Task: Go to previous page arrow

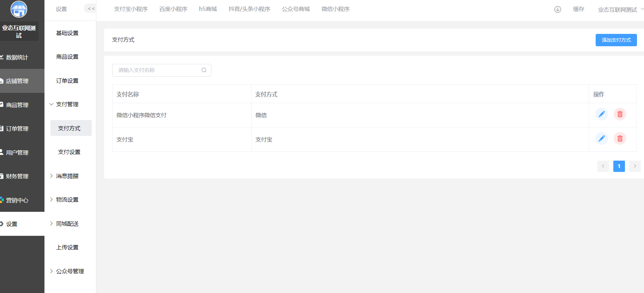Action: tap(603, 166)
